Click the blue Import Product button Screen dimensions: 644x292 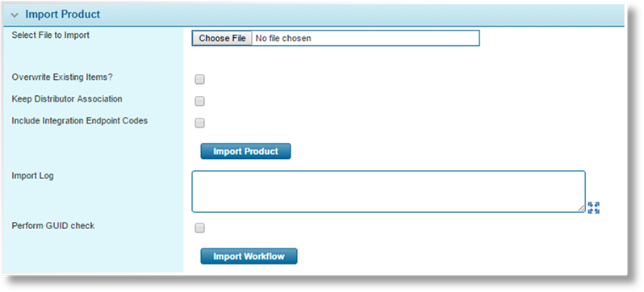(245, 151)
